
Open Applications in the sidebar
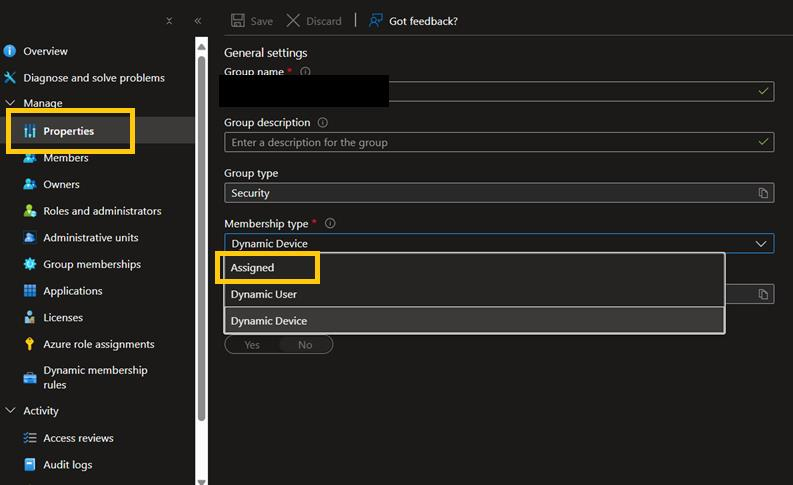[x=72, y=291]
